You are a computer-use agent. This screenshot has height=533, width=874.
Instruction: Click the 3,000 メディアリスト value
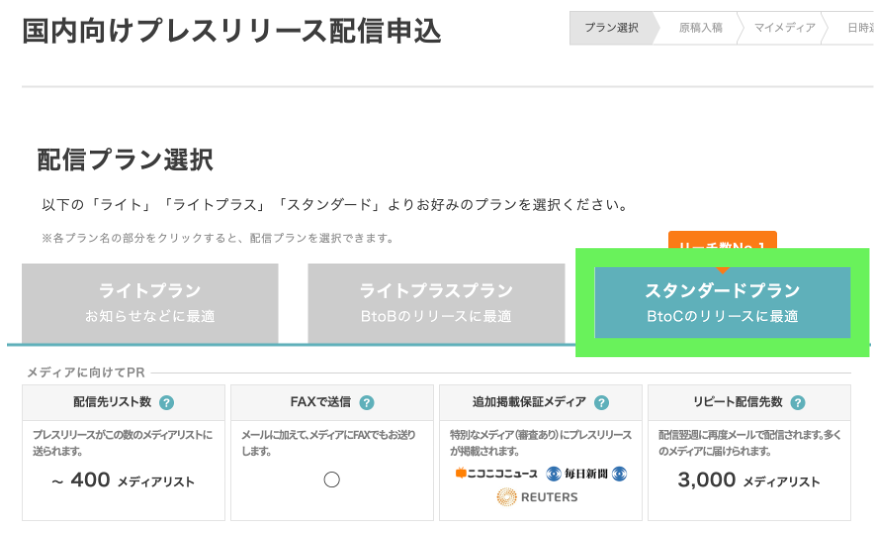click(748, 481)
